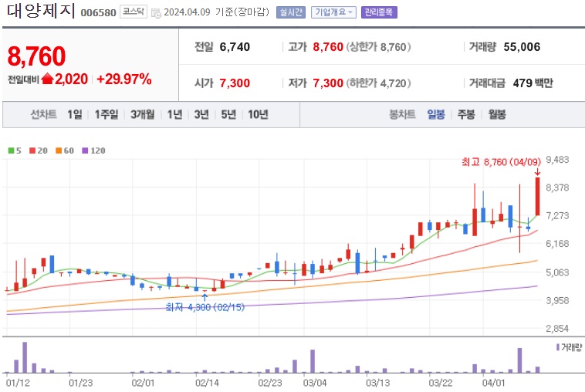Select the 일봉 candlestick chart
The height and width of the screenshot is (392, 585).
coord(436,114)
